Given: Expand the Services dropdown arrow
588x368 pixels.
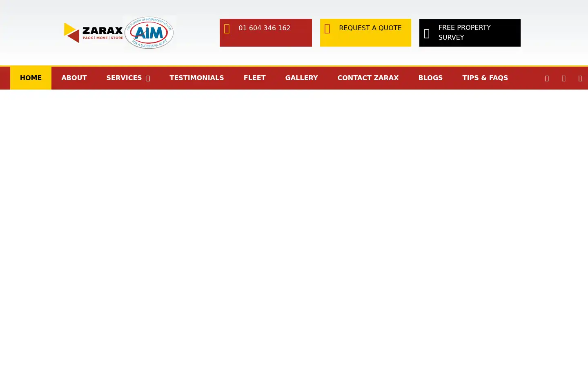Looking at the screenshot, I should pos(148,79).
